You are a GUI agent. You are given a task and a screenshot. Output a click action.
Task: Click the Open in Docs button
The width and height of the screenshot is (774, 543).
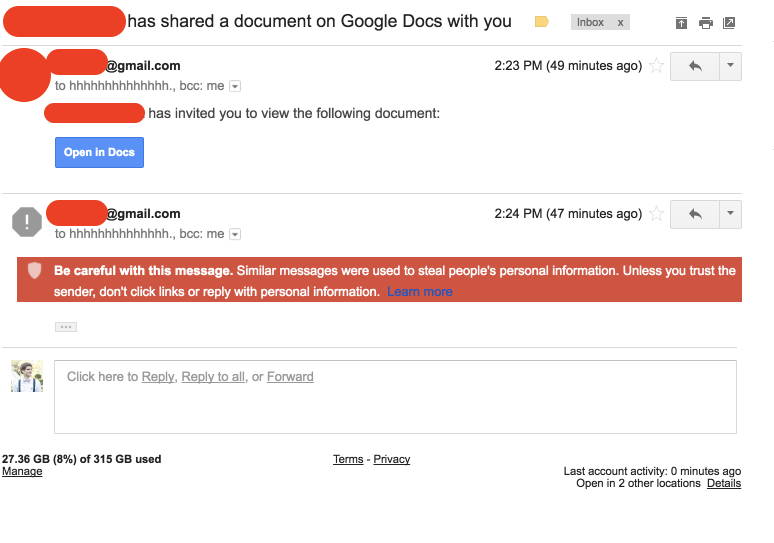(x=99, y=152)
